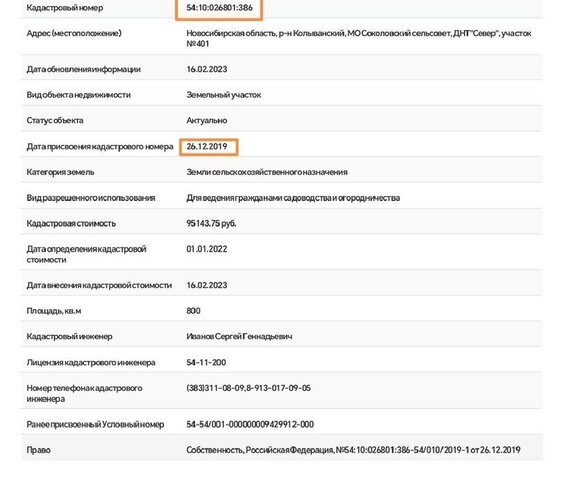This screenshot has width=566, height=480.
Task: Click the engineer name Иванов Сергей Геннадьевич
Action: pos(239,336)
